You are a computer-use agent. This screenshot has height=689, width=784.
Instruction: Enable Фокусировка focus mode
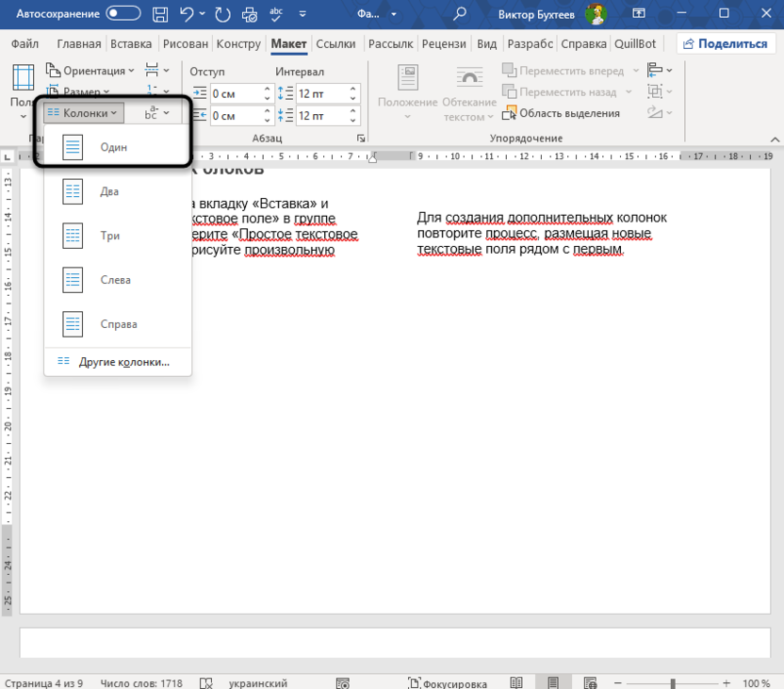[x=448, y=682]
